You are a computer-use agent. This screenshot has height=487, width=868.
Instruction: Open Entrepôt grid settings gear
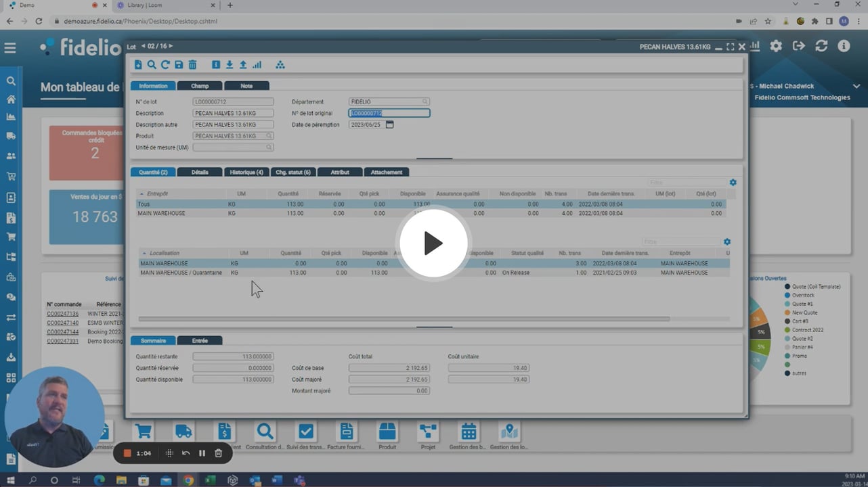(733, 183)
